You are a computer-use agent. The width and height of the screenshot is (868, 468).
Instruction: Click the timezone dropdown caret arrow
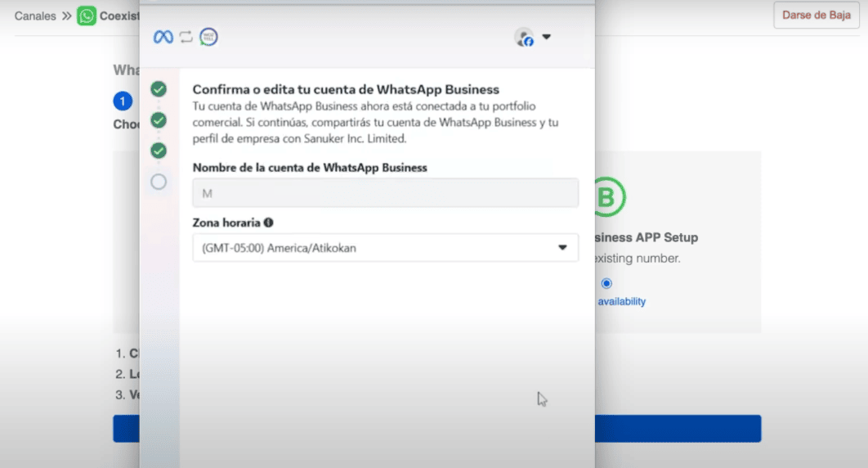pyautogui.click(x=562, y=248)
